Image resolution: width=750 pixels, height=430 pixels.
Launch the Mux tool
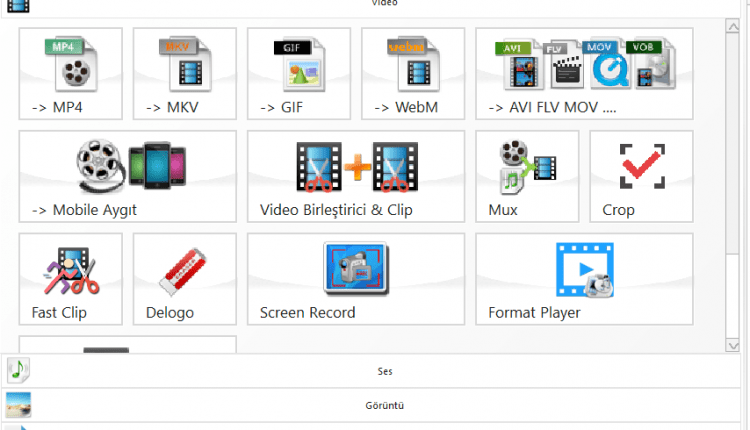(526, 176)
